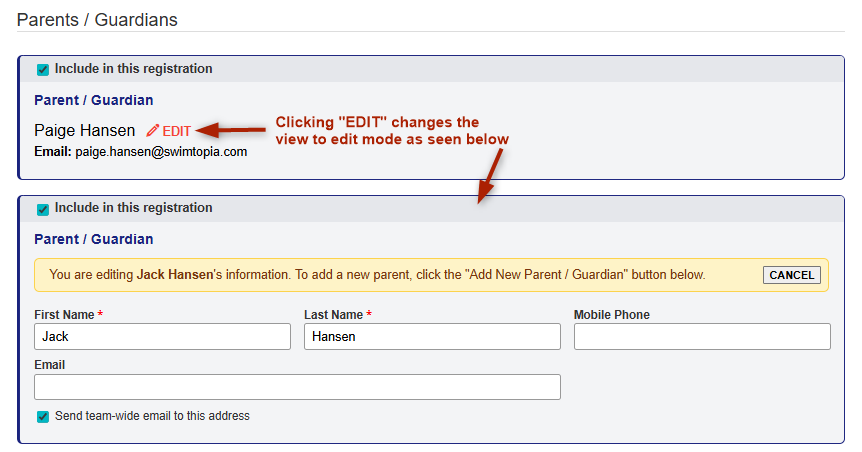Viewport: 862px width, 452px height.
Task: Click the "First Name" required field label
Action: (68, 315)
